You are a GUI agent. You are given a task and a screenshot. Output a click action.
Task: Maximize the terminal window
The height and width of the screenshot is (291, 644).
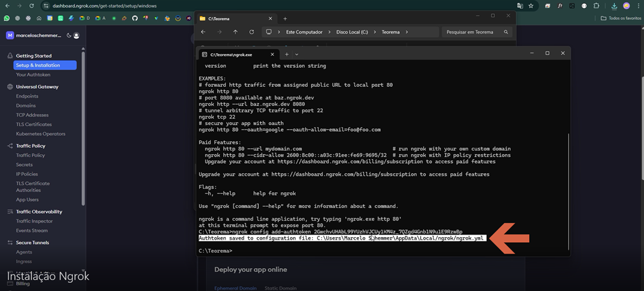pos(548,53)
